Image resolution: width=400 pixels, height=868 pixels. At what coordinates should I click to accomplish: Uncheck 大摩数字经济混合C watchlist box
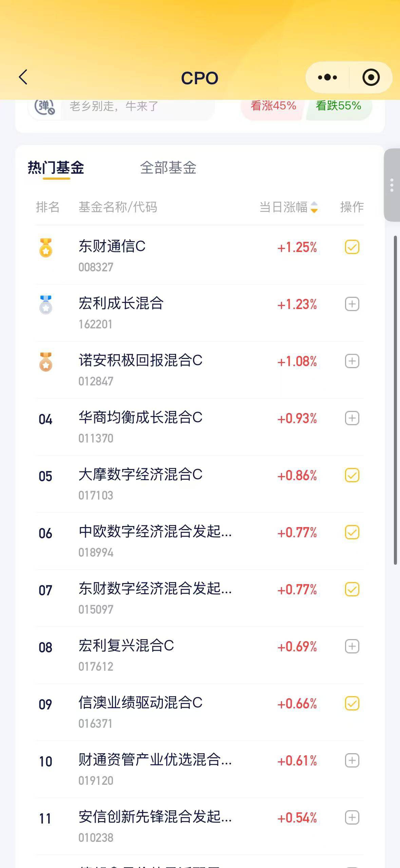[352, 475]
